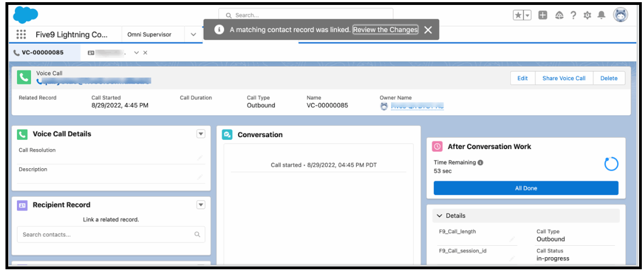Open the App Launcher grid icon
The image size is (644, 272).
[x=21, y=34]
